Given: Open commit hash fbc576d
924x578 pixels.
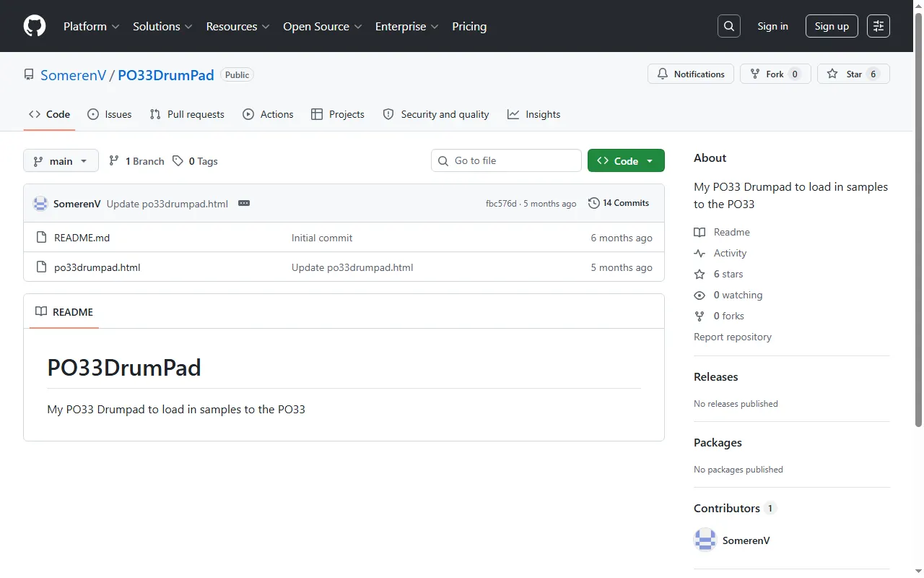Looking at the screenshot, I should pyautogui.click(x=502, y=204).
